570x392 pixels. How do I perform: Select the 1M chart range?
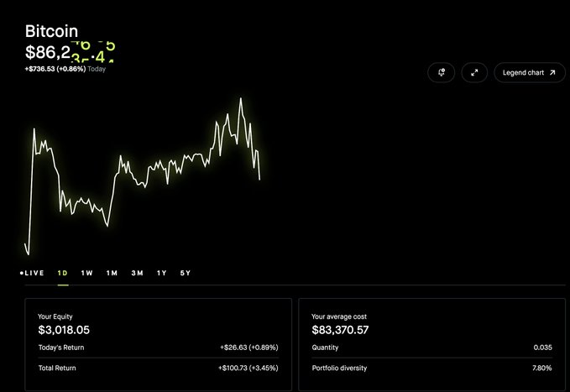tap(112, 273)
